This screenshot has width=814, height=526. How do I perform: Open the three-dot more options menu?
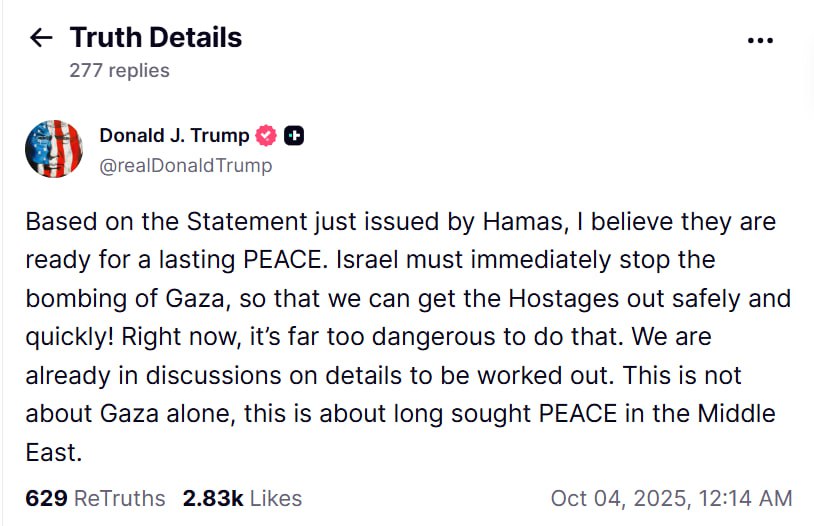coord(760,40)
